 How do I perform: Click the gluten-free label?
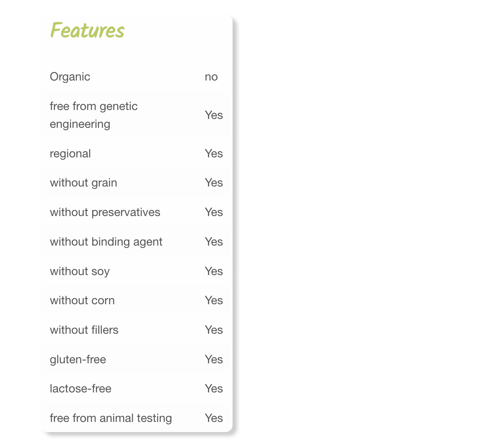(78, 359)
